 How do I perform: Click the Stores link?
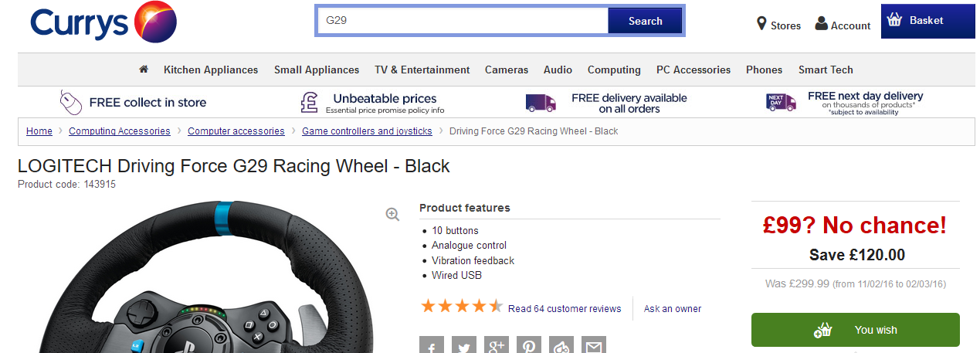(785, 25)
